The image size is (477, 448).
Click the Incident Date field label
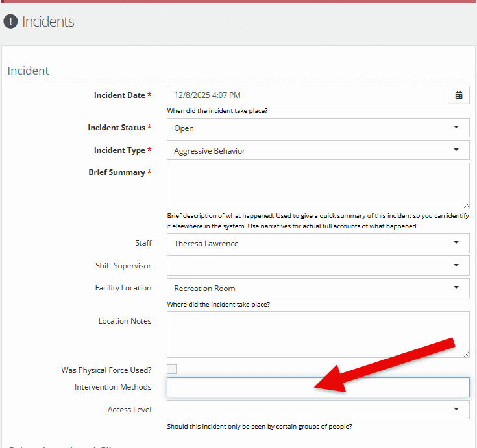(x=119, y=95)
